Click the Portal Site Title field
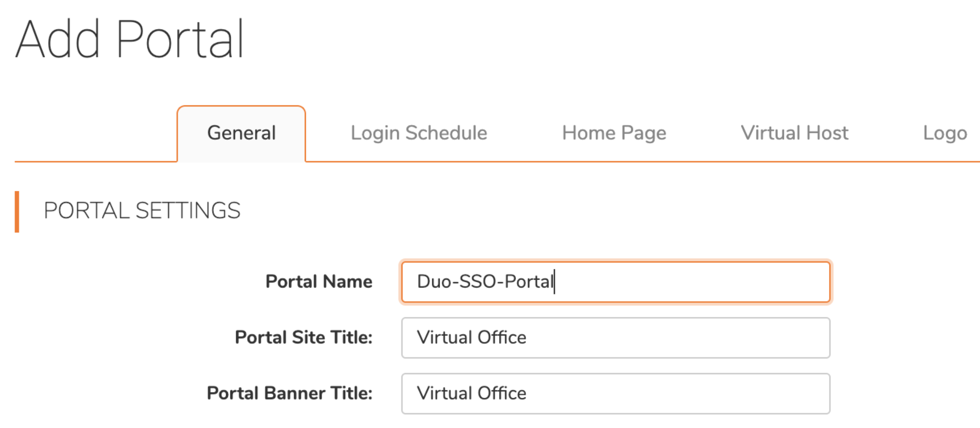 tap(615, 338)
